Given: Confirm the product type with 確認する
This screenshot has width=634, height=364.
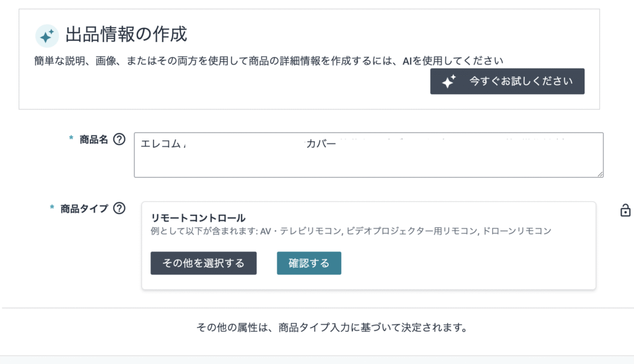Looking at the screenshot, I should tap(309, 263).
